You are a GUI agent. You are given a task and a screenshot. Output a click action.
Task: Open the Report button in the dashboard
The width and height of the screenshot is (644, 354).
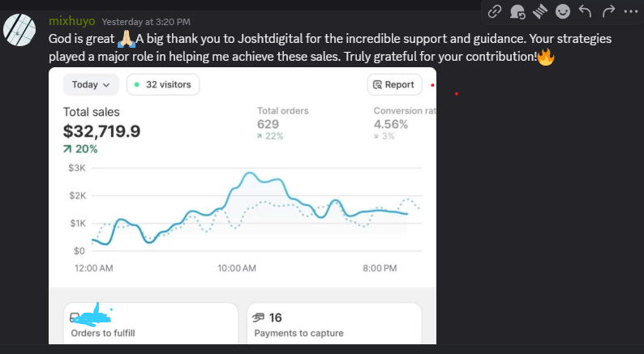click(395, 84)
